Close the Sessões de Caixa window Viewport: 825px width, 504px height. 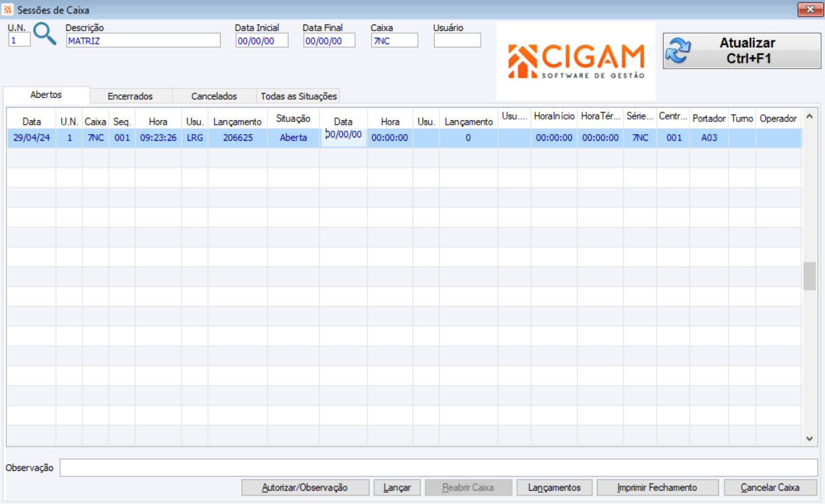[x=810, y=9]
